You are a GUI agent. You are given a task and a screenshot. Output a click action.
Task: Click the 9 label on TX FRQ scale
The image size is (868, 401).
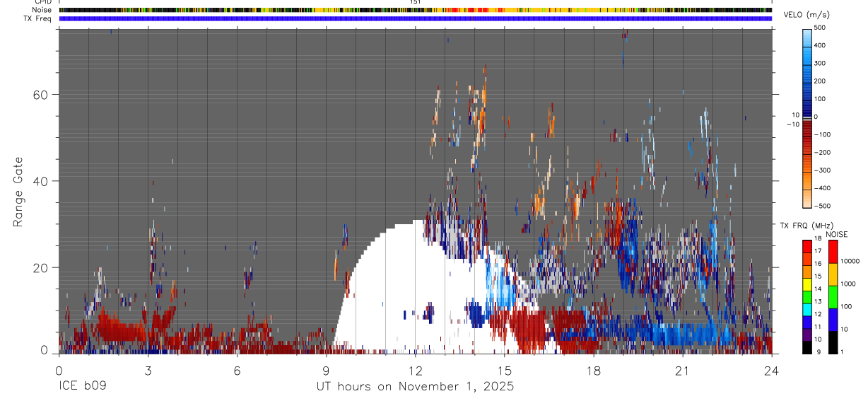coord(819,352)
